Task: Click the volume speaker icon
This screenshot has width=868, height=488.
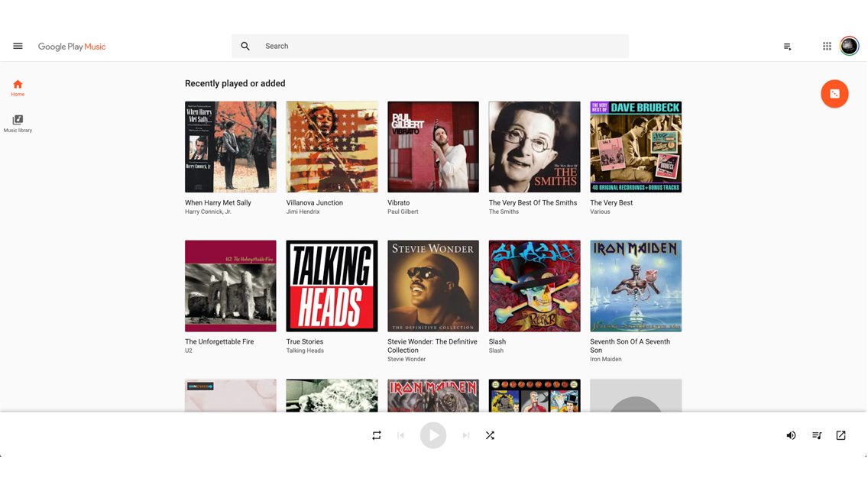Action: [x=791, y=435]
